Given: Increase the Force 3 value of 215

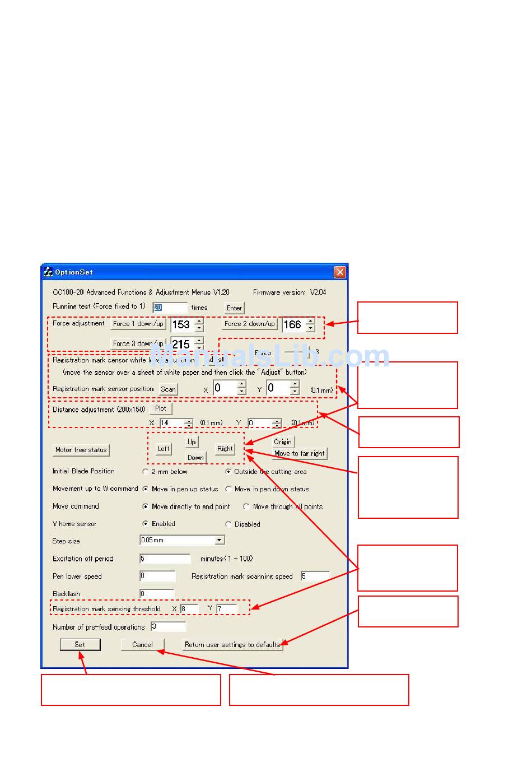Looking at the screenshot, I should coord(199,341).
